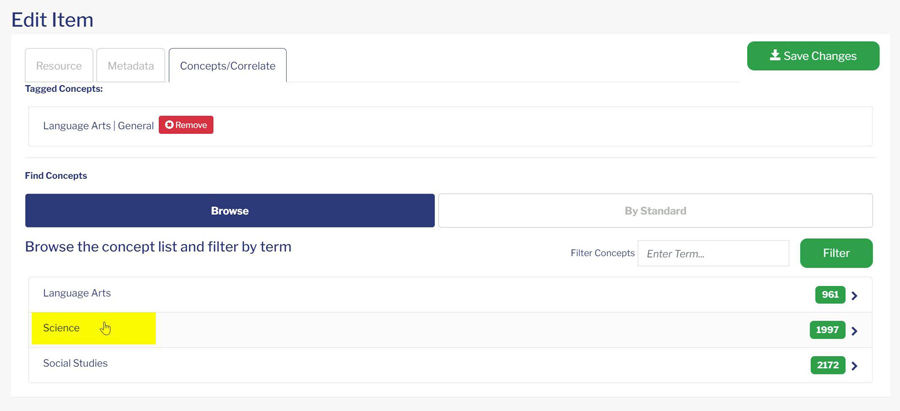Open the Resource tab
The width and height of the screenshot is (900, 411).
coord(59,65)
